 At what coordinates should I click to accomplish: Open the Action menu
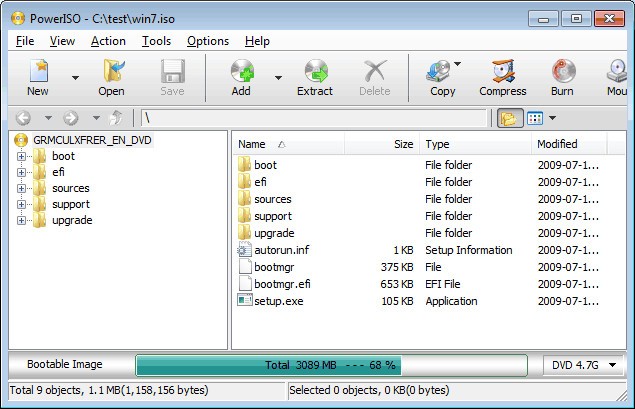pyautogui.click(x=108, y=41)
